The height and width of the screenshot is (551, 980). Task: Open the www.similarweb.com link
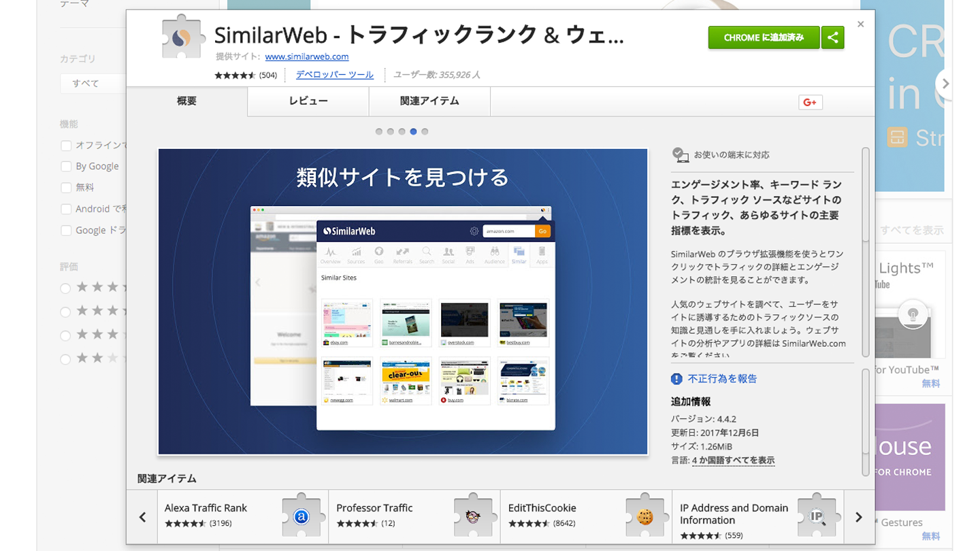pos(306,56)
